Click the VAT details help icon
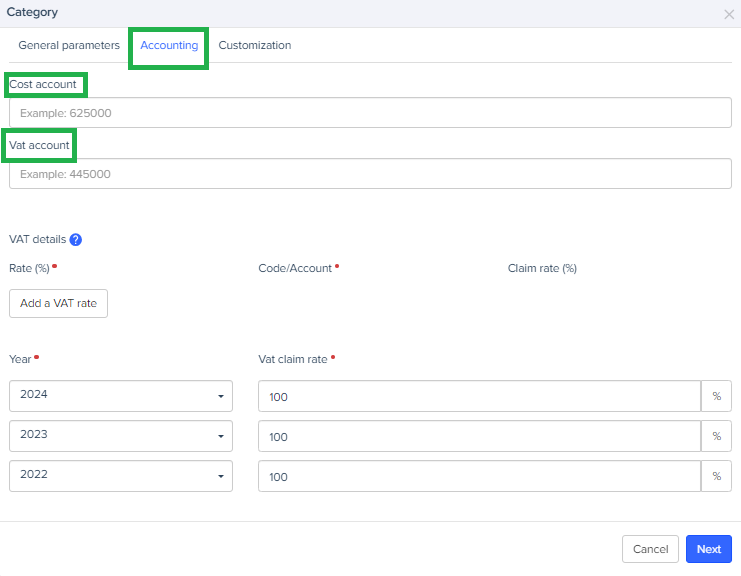 (x=76, y=240)
